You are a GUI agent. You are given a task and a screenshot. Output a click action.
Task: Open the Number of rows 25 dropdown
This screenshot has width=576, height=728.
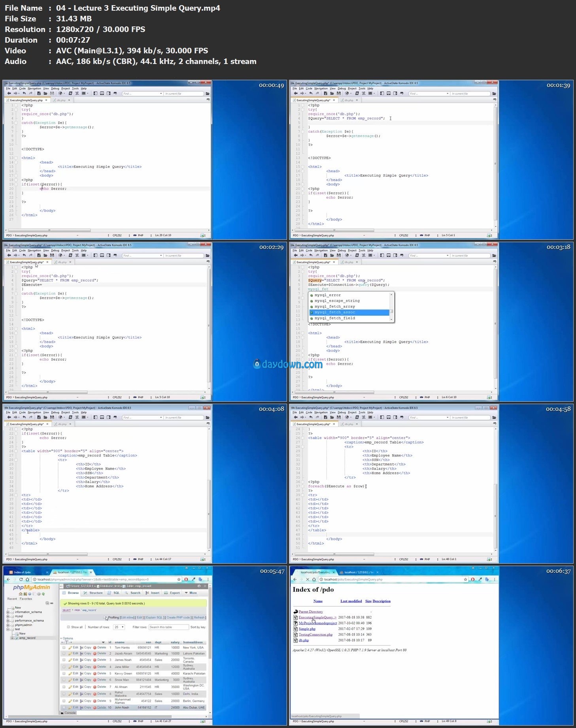coord(119,627)
